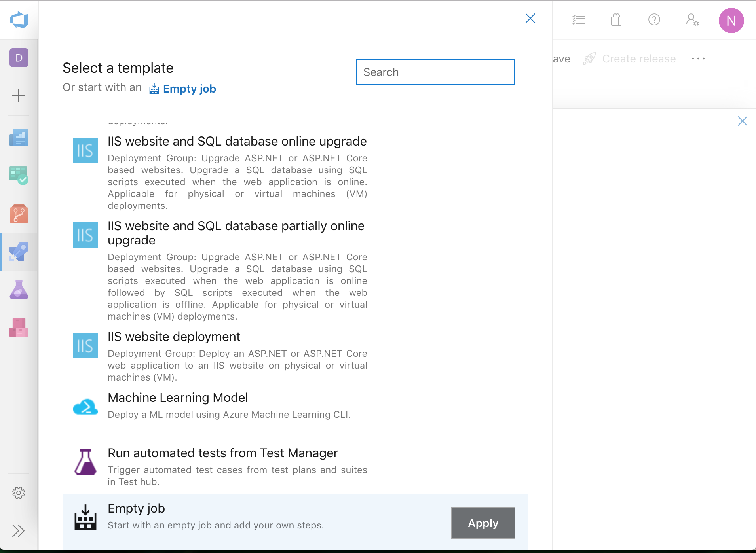The width and height of the screenshot is (756, 553).
Task: Select Machine Learning Model template
Action: 178,398
